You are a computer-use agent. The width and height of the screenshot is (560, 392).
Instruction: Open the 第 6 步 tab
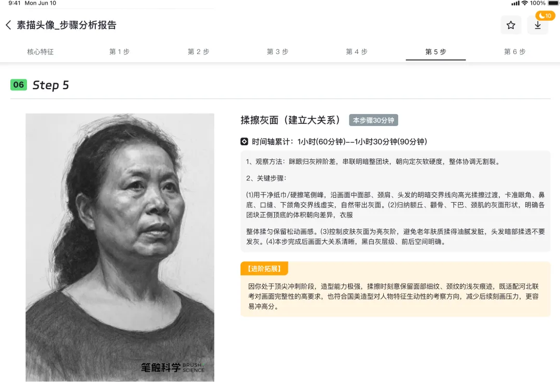(515, 52)
